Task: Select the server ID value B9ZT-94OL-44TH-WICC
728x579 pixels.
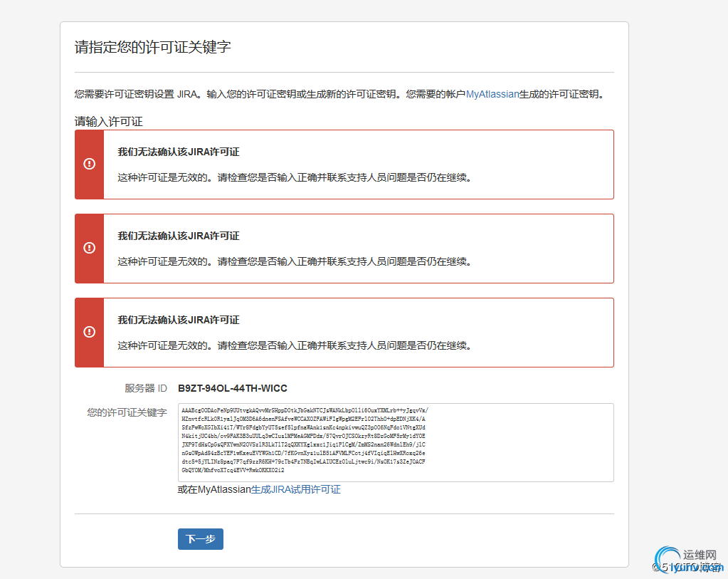Action: click(233, 388)
